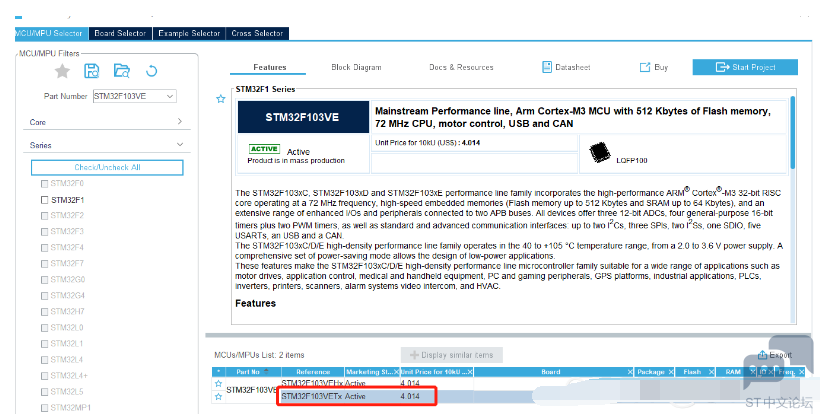Click the save search (floppy disk) icon
Screen dimensions: 822x418
tap(92, 71)
